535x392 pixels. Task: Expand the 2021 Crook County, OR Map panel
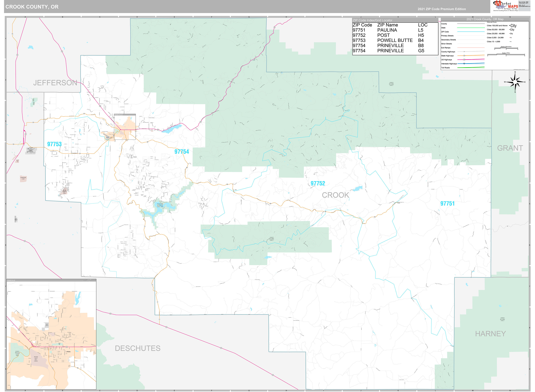[485, 19]
